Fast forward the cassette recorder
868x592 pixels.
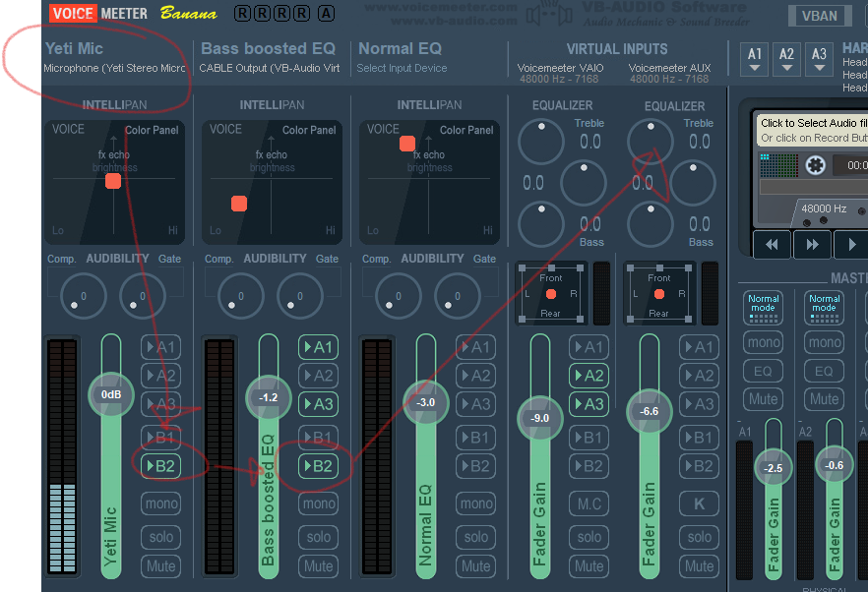[x=812, y=244]
